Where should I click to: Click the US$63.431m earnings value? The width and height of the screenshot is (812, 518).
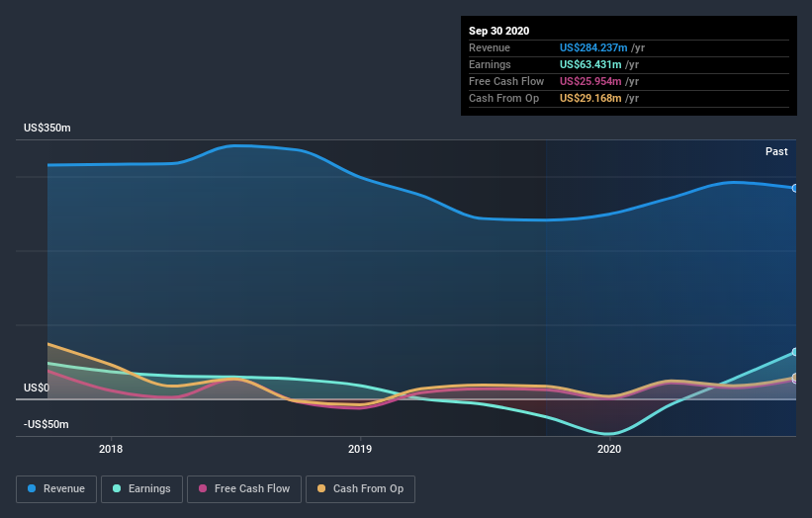click(590, 64)
